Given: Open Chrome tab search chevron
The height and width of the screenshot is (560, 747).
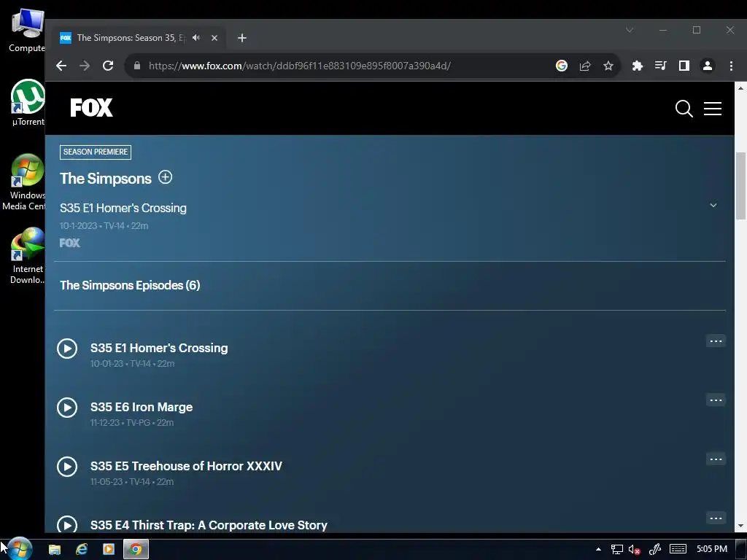Looking at the screenshot, I should point(630,30).
